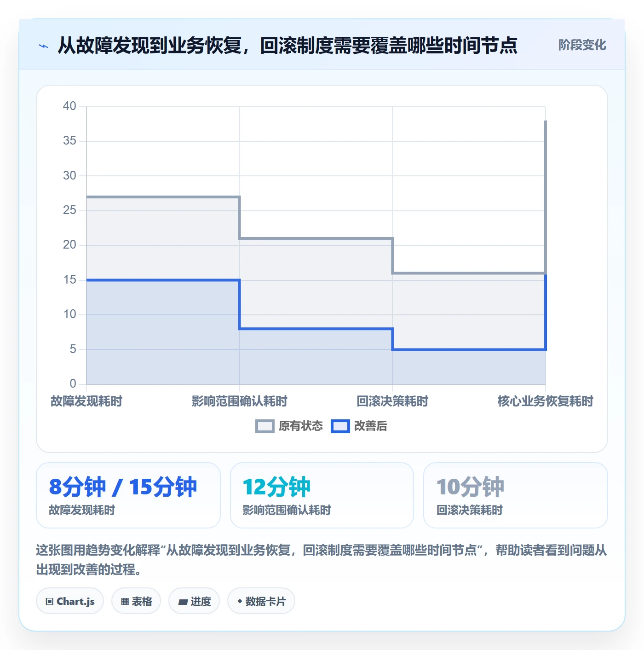Click the 原有状态 legend label
This screenshot has height=650, width=644.
(x=301, y=426)
